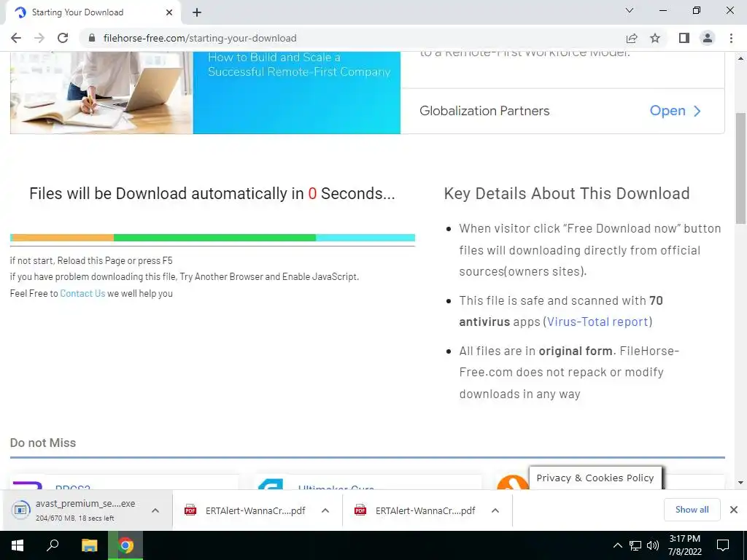The height and width of the screenshot is (560, 747).
Task: Open the Windows Start menu
Action: [18, 545]
